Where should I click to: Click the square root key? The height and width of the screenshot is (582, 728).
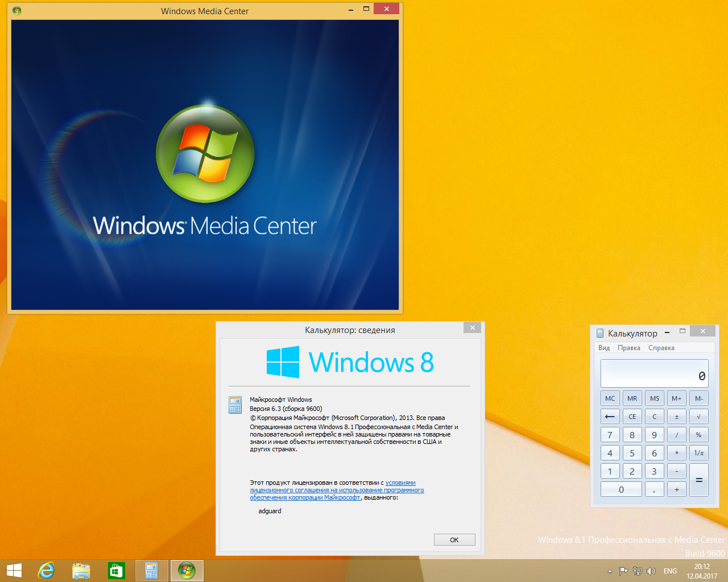pos(699,417)
